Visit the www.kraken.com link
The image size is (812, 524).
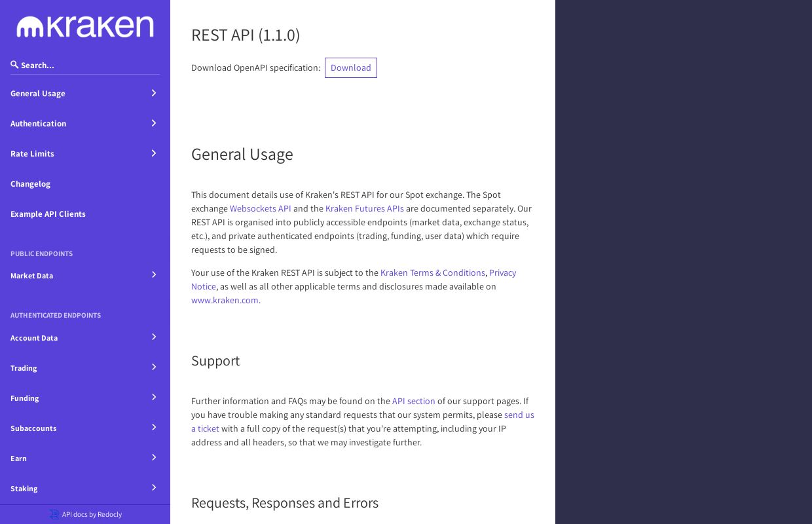[225, 300]
